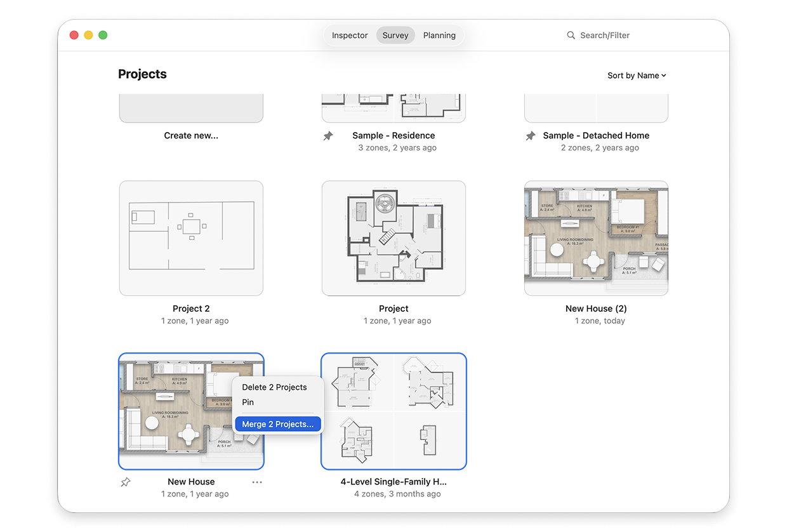This screenshot has height=532, width=787.
Task: Click into the Search/Filter field
Action: click(605, 36)
